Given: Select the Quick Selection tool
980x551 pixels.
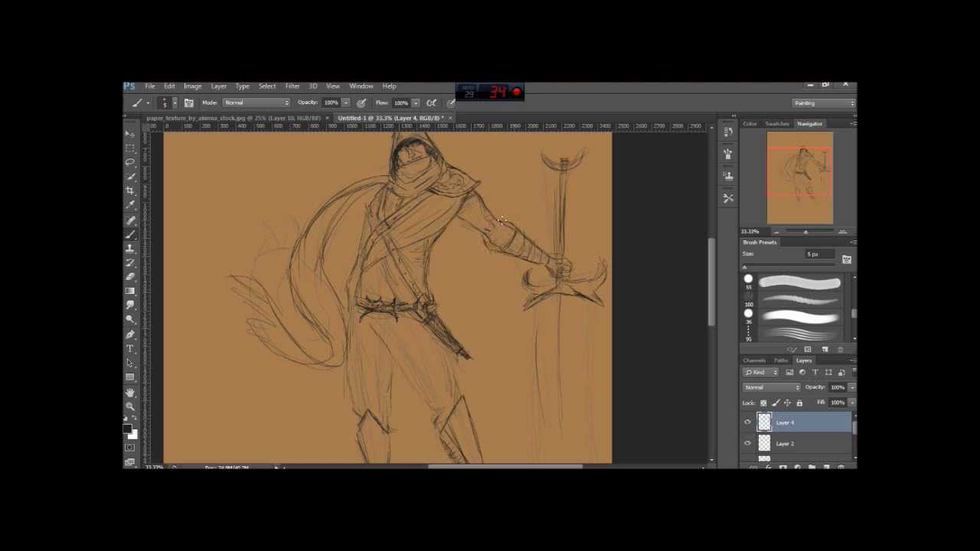Looking at the screenshot, I should (130, 177).
